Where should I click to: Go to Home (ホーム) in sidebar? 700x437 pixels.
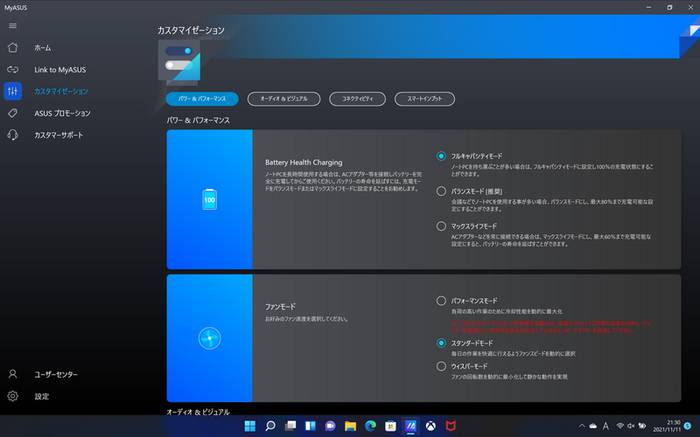[x=42, y=48]
